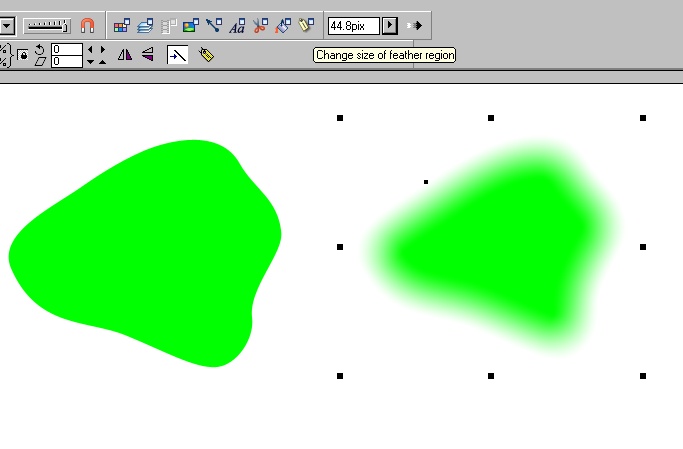The image size is (683, 449).
Task: Click the middle-left selection handle
Action: [x=340, y=247]
